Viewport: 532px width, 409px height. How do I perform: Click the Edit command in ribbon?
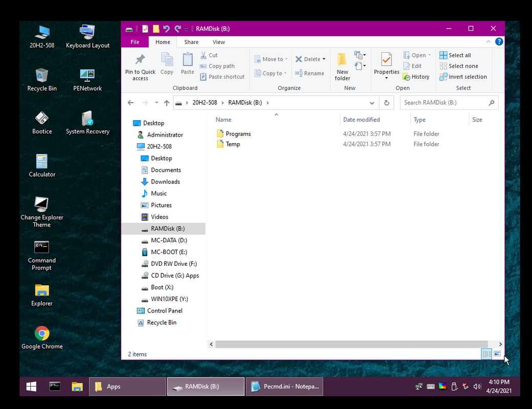[x=412, y=66]
